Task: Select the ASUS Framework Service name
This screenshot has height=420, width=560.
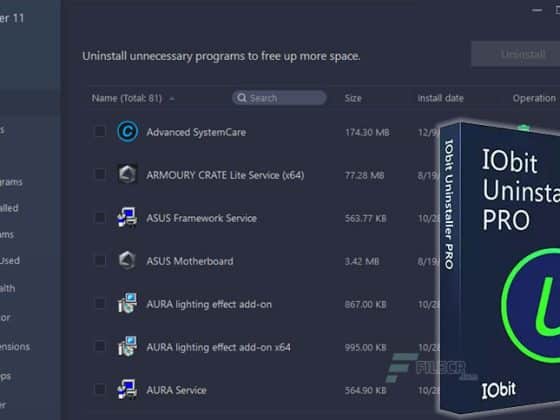Action: point(201,218)
